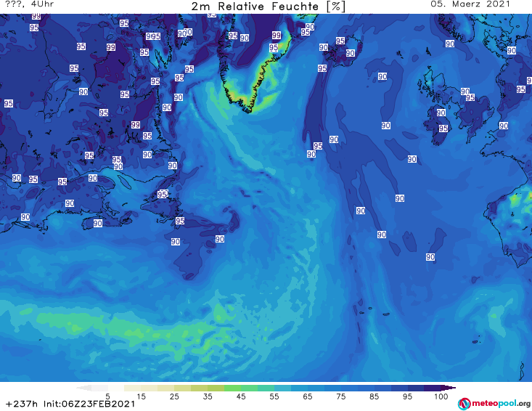Image resolution: width=532 pixels, height=411 pixels.
Task: Click the colorbar tick label '75'
Action: [x=341, y=396]
